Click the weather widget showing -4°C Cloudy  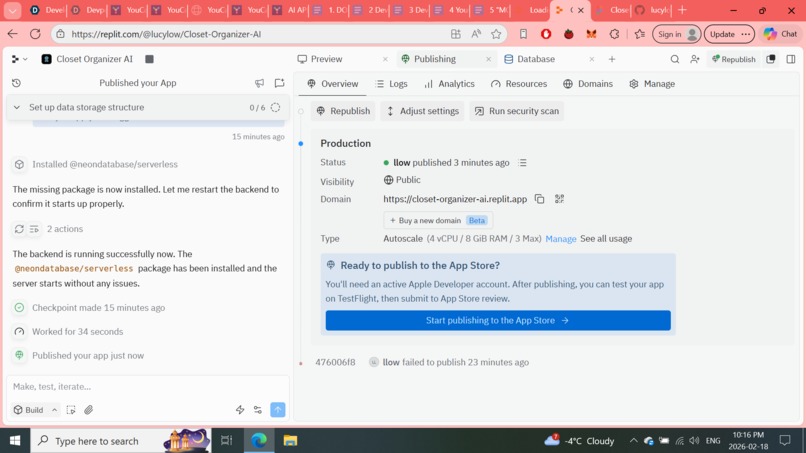[579, 441]
